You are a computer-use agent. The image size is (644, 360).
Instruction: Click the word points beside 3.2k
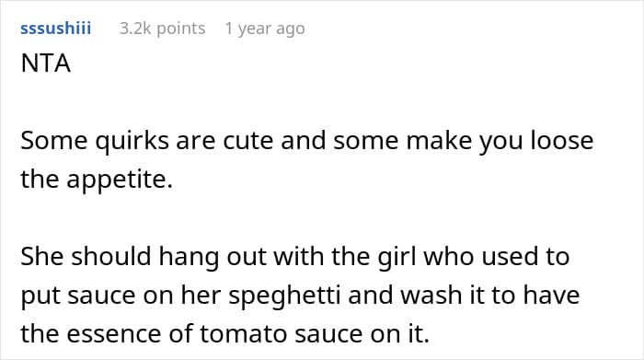[x=181, y=29]
